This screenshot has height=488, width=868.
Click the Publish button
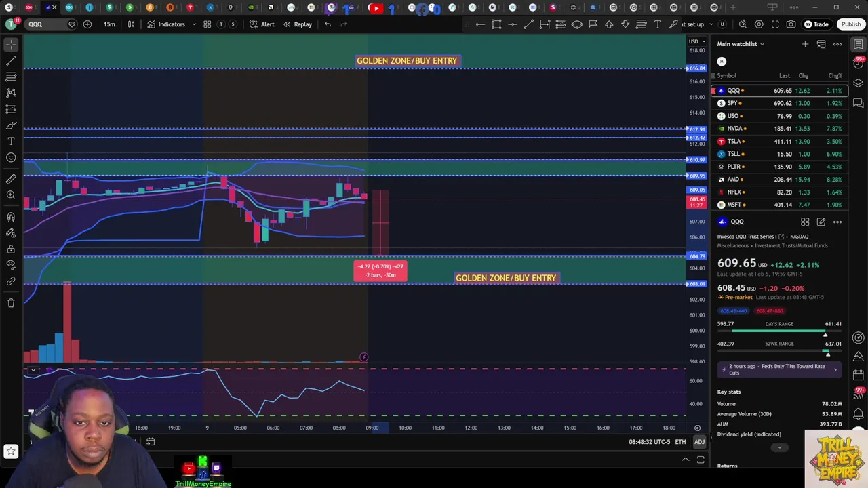(x=851, y=24)
